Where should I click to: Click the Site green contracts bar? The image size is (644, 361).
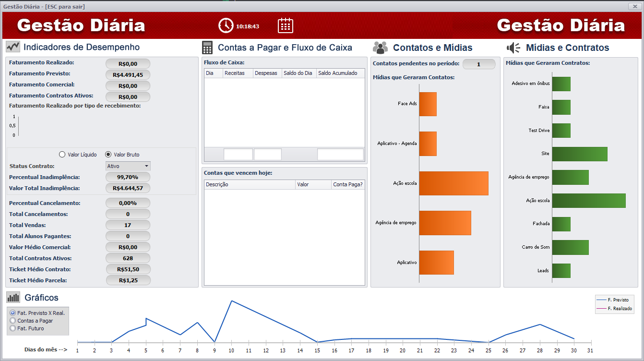[x=580, y=154]
